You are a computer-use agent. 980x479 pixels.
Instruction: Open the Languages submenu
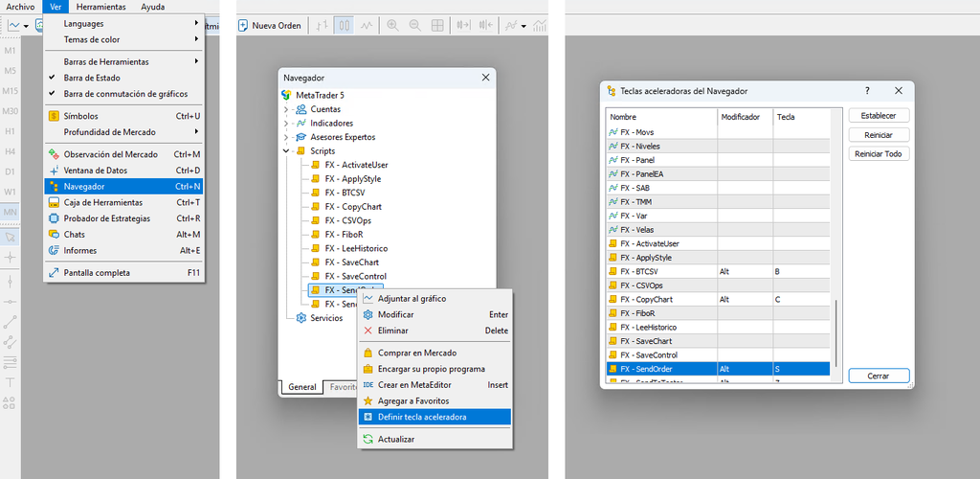(124, 23)
